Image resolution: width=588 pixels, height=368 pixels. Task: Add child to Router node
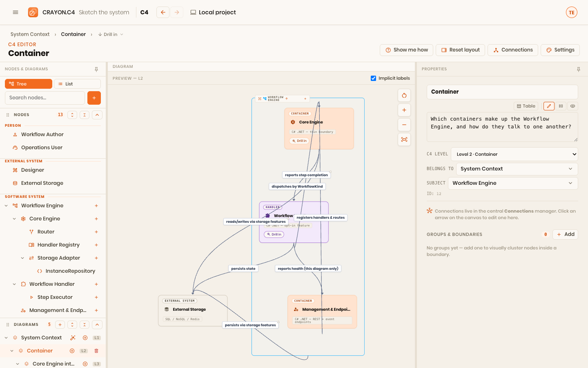pyautogui.click(x=96, y=232)
